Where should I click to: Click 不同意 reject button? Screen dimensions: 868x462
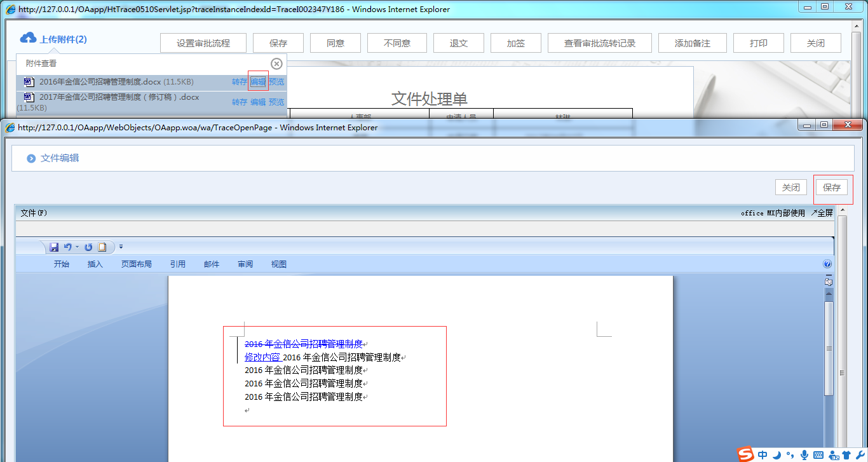tap(397, 43)
